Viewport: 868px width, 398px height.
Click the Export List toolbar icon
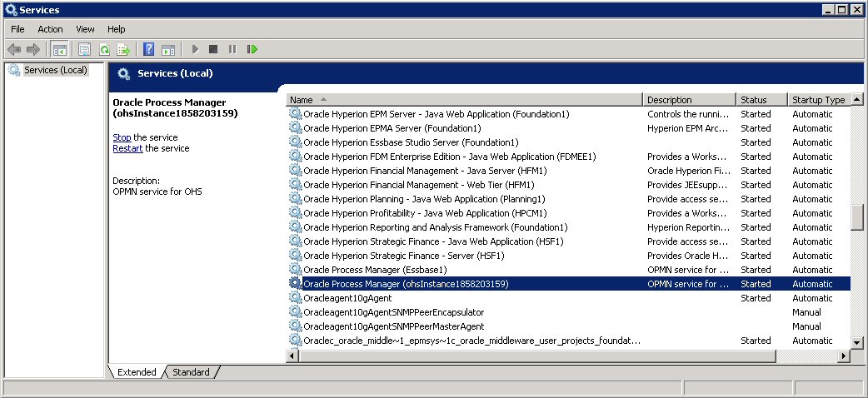[123, 50]
